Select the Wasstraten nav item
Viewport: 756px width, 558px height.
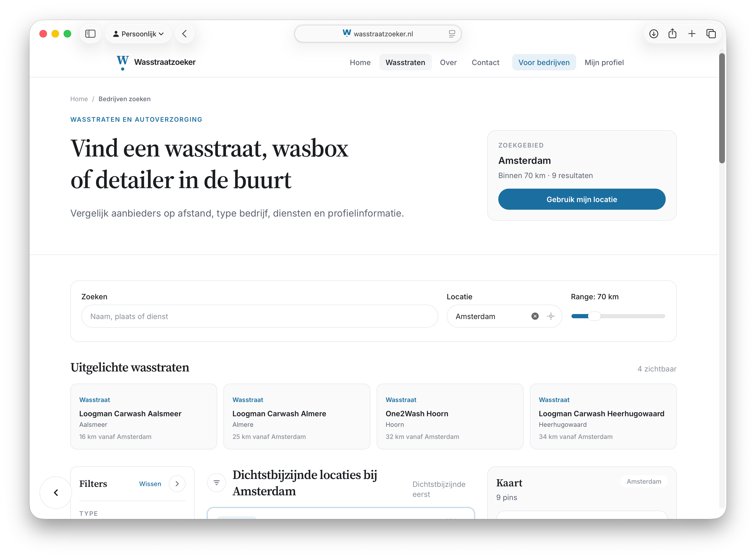click(405, 62)
